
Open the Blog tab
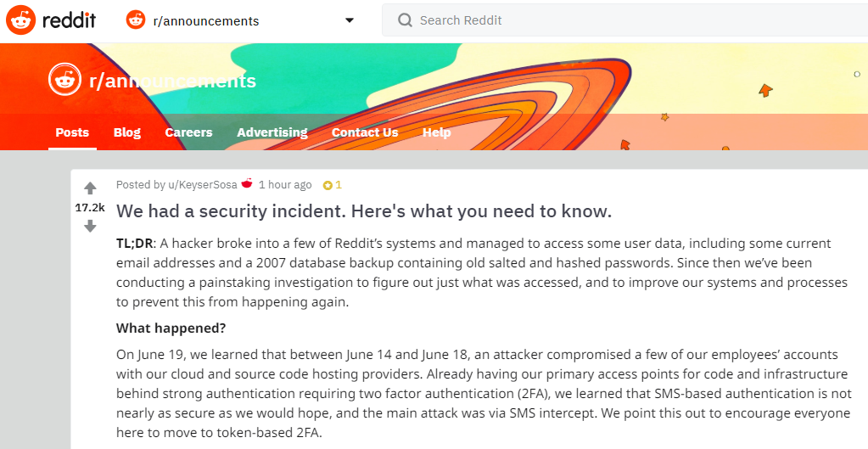click(x=126, y=132)
